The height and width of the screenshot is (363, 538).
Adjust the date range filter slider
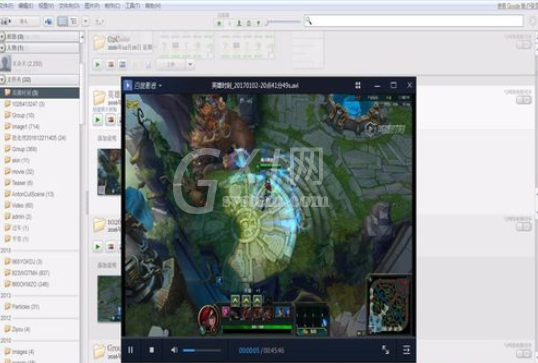tap(284, 22)
